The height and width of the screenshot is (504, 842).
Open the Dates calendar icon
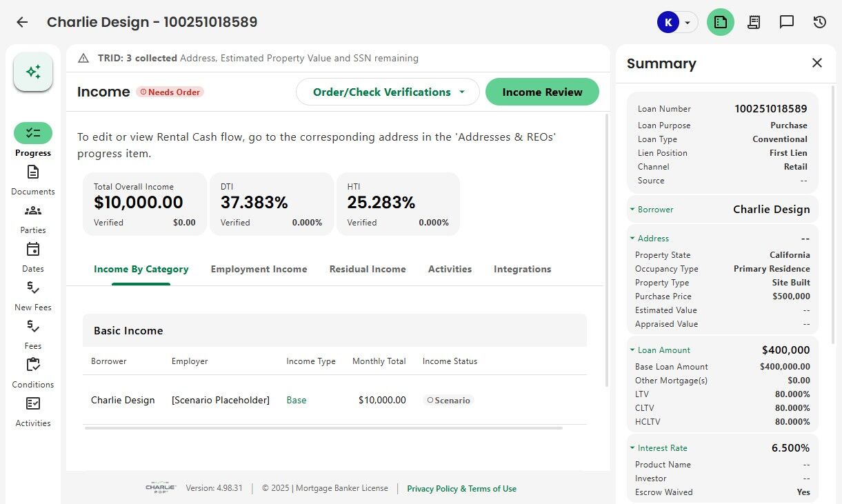[33, 250]
